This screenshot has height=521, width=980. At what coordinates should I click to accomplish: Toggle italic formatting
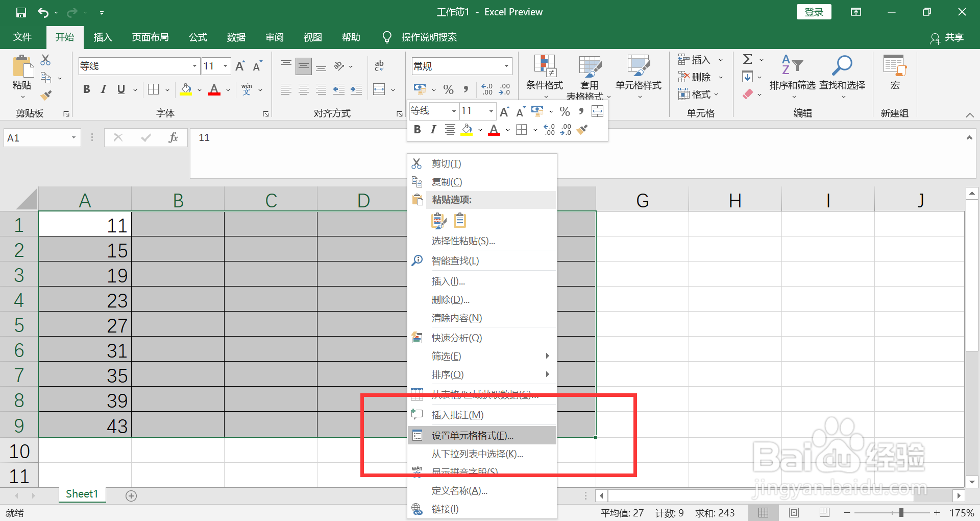click(x=103, y=89)
